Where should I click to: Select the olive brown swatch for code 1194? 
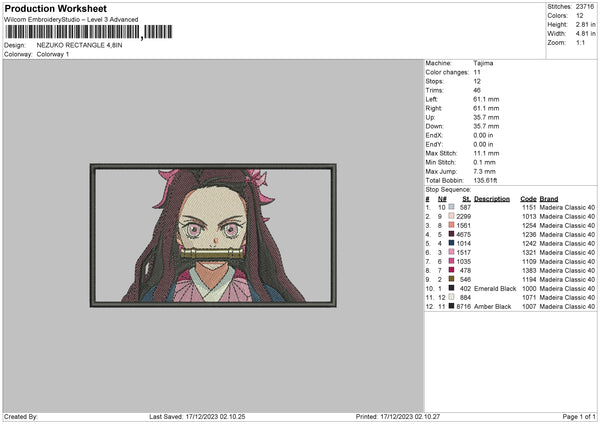(452, 279)
